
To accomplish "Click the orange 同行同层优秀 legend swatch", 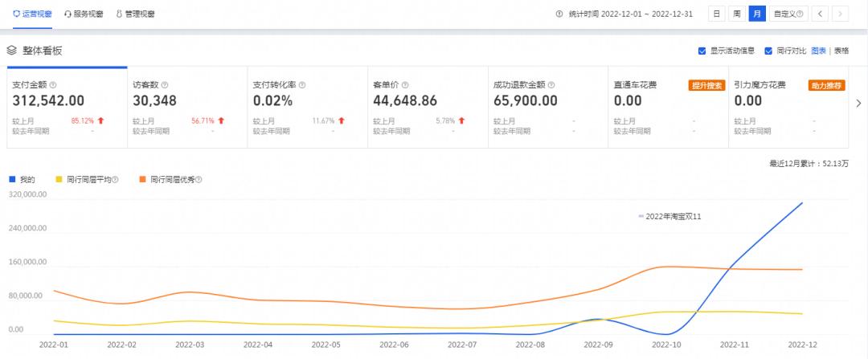I will point(142,179).
